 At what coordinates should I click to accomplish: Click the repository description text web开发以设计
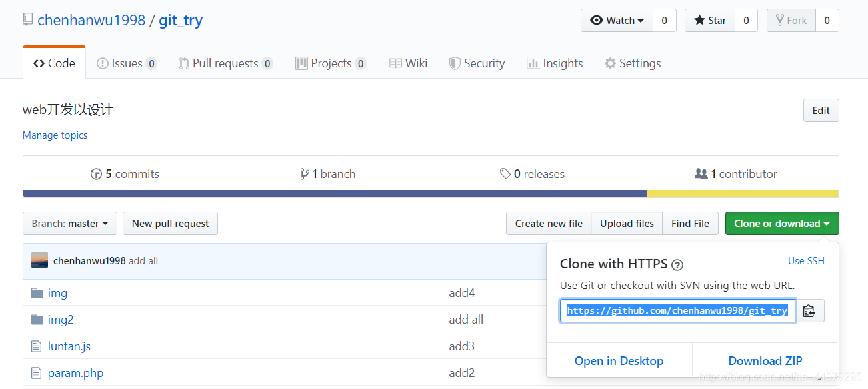pos(68,110)
